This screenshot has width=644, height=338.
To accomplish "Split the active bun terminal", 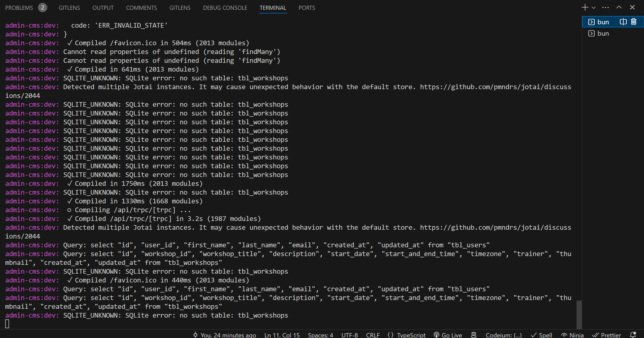I will [x=623, y=22].
